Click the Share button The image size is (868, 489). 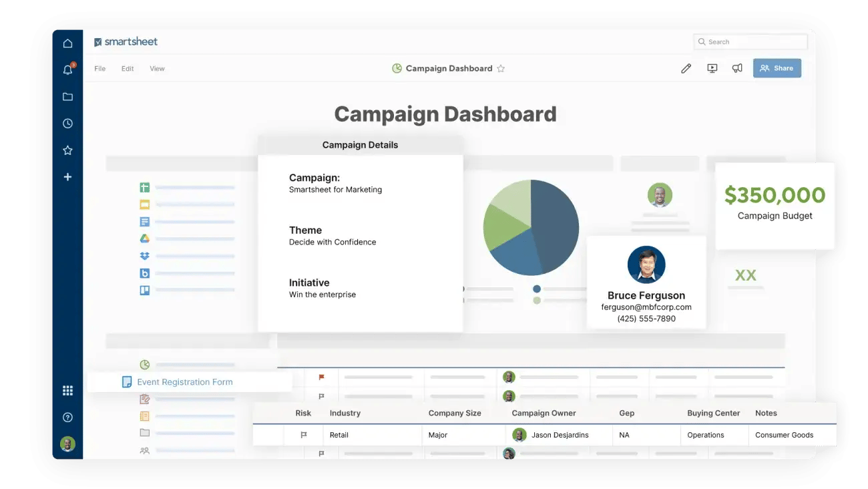(777, 68)
